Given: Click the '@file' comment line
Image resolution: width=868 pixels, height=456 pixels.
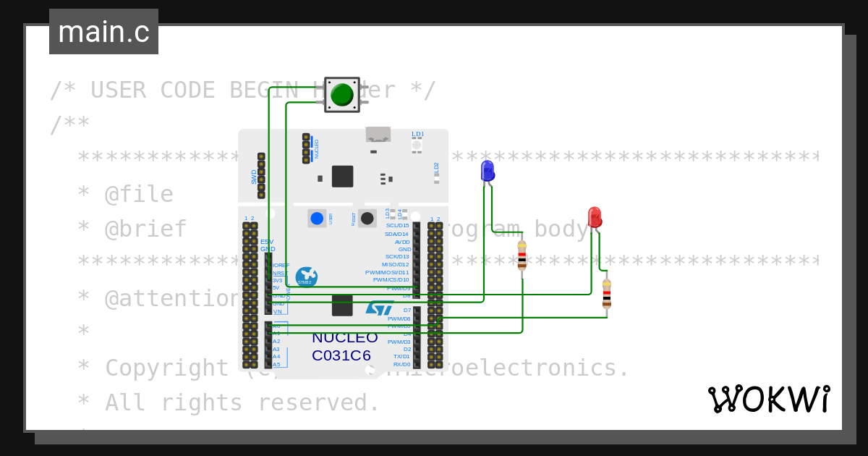Looking at the screenshot, I should (139, 195).
